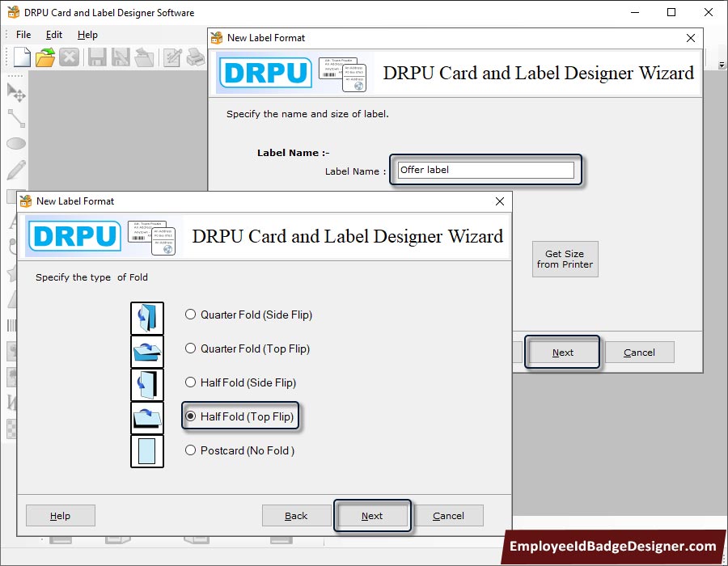728x566 pixels.
Task: Click Get Size from Printer button
Action: point(565,259)
